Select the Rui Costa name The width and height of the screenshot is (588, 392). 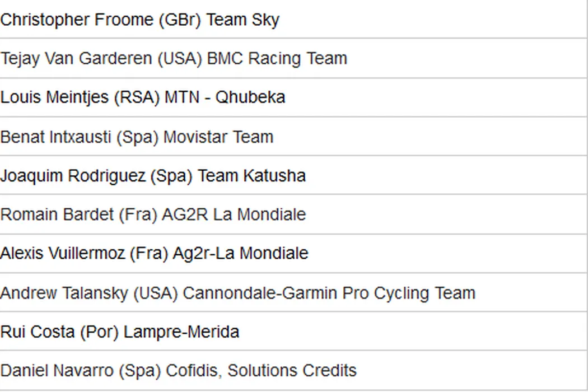pyautogui.click(x=37, y=332)
